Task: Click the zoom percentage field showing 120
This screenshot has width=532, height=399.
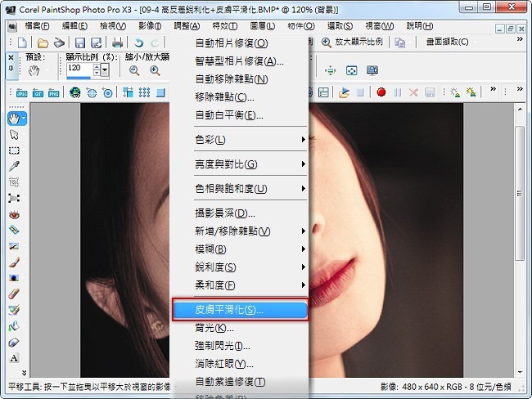Action: (79, 69)
